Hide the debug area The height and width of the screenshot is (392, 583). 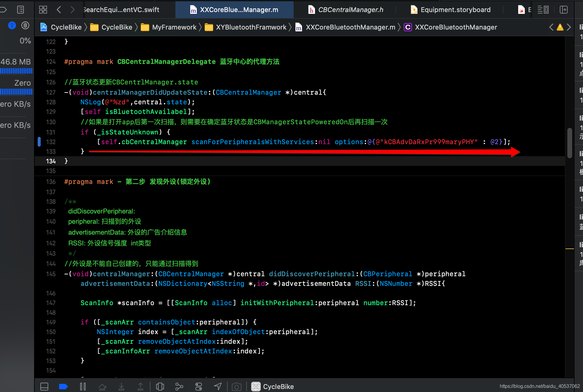pyautogui.click(x=44, y=387)
